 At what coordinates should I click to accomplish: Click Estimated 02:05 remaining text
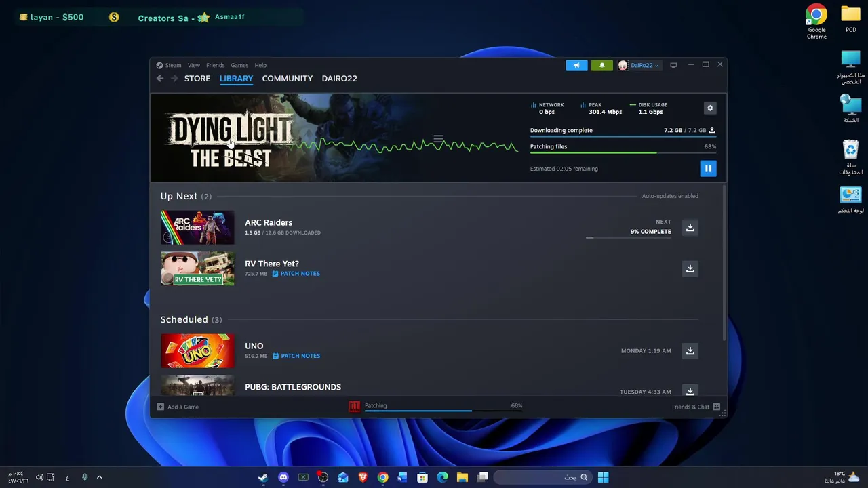pos(564,169)
